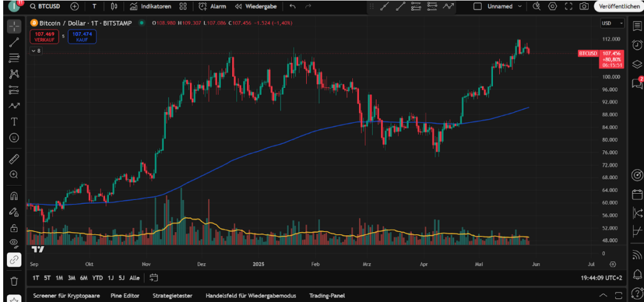Viewport: 644px width, 302px height.
Task: Switch to the Strategietester tab
Action: [x=172, y=296]
